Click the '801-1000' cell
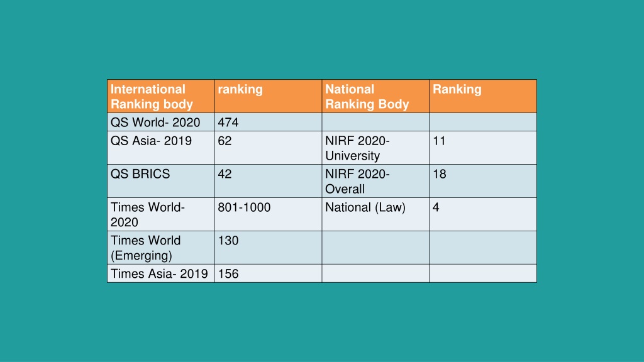644x362 pixels. (x=268, y=215)
